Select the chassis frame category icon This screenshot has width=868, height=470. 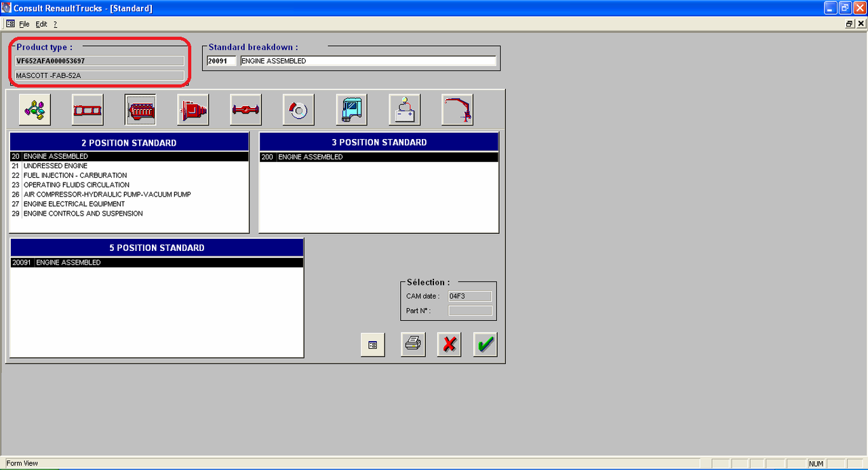point(87,109)
